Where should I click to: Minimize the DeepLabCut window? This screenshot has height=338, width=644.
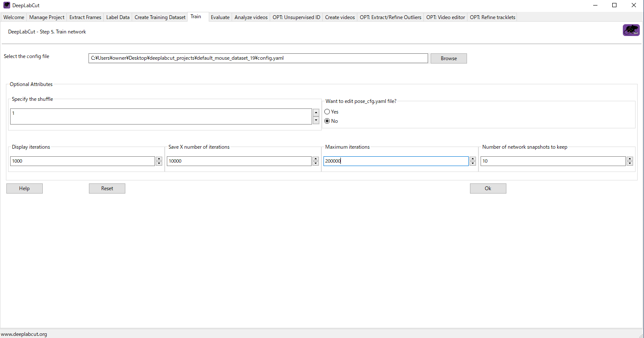coord(595,5)
